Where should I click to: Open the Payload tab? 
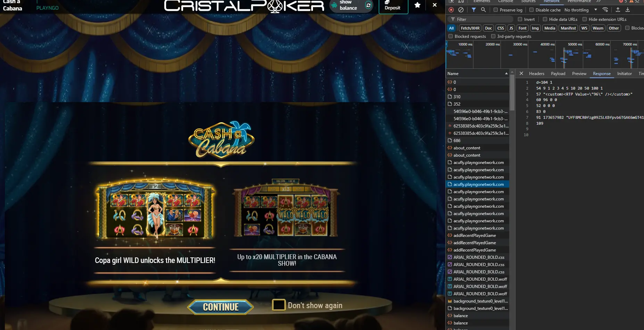558,74
